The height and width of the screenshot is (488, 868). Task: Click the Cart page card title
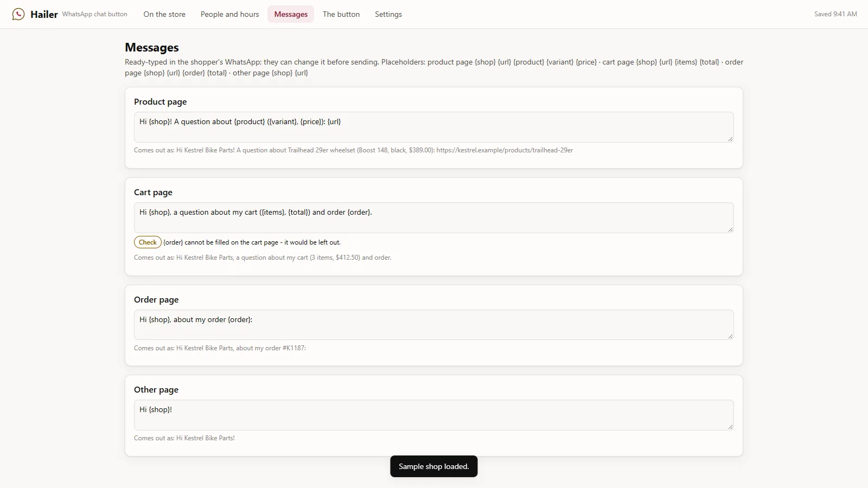tap(153, 192)
